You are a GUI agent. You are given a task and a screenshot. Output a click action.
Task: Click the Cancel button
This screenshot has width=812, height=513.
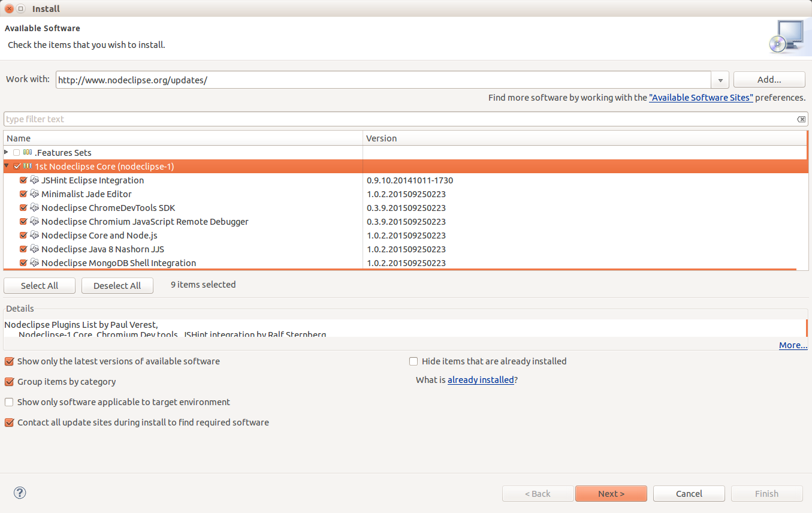(689, 493)
